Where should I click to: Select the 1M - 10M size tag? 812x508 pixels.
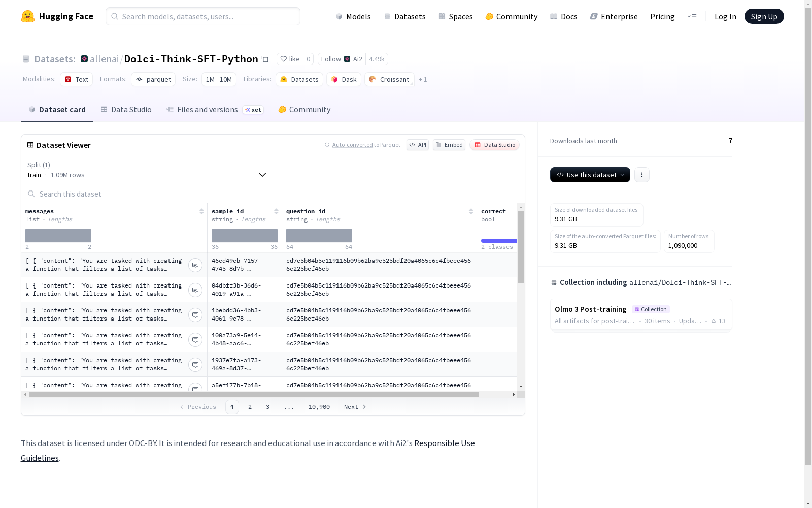[x=219, y=79]
